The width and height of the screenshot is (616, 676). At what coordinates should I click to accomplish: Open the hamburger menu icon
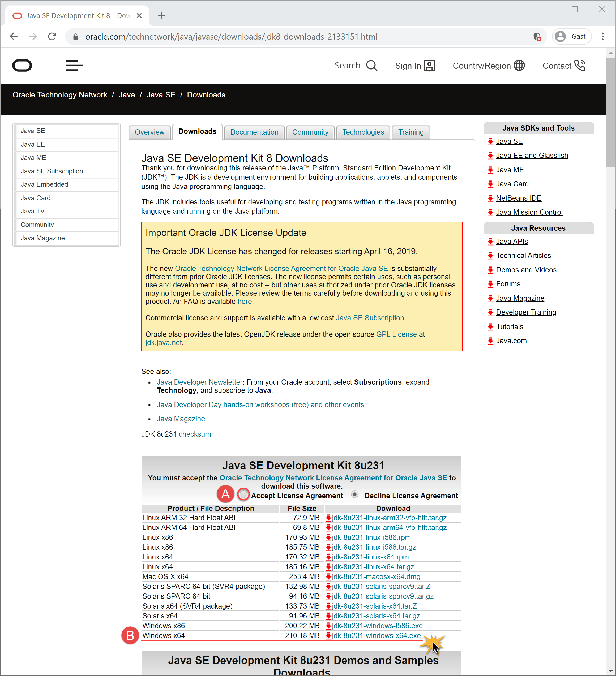[x=74, y=65]
